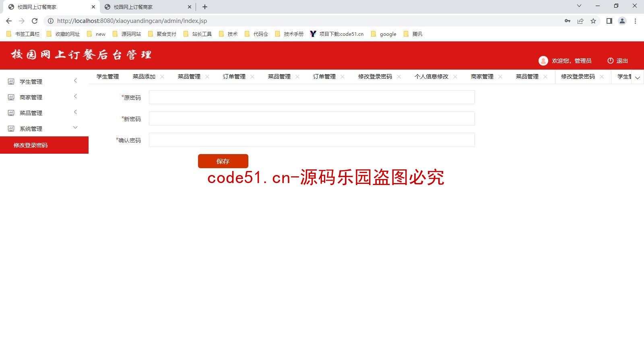Click into the 原密码 input field
This screenshot has height=346, width=644.
312,97
